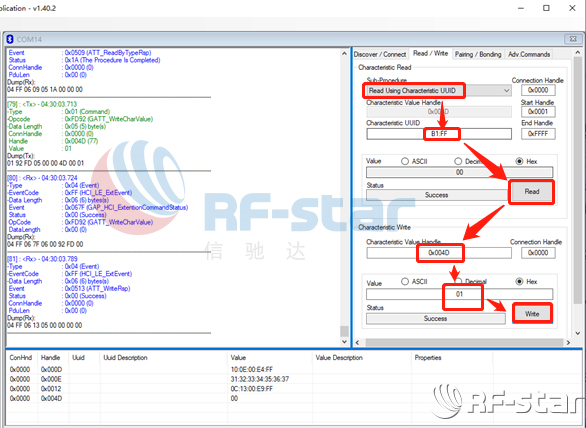This screenshot has width=586, height=428.
Task: Click the log scroll-up arrow
Action: pyautogui.click(x=344, y=54)
